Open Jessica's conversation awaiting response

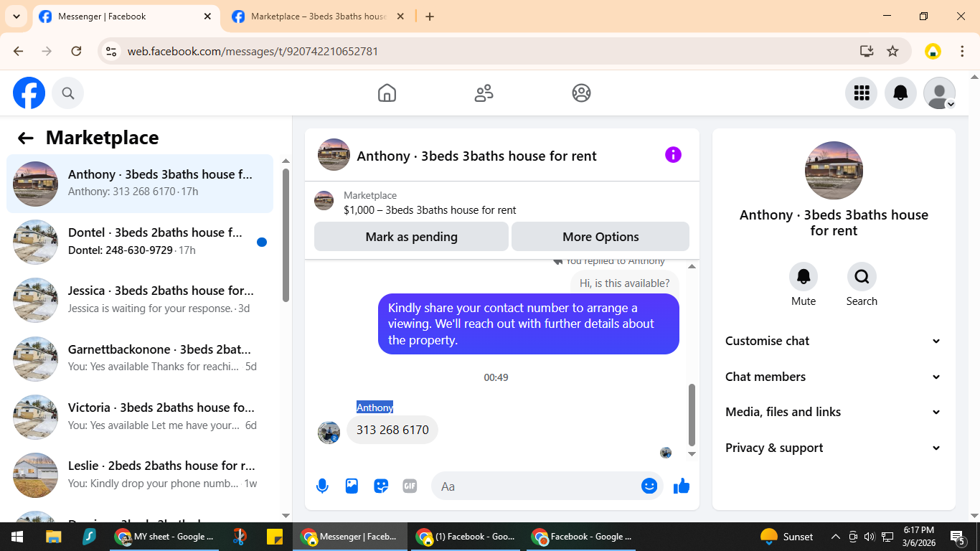point(140,300)
